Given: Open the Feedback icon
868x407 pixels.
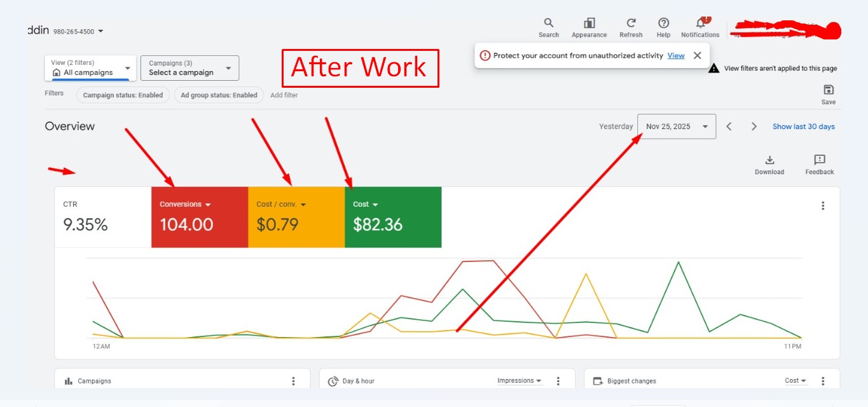Looking at the screenshot, I should click(x=819, y=160).
